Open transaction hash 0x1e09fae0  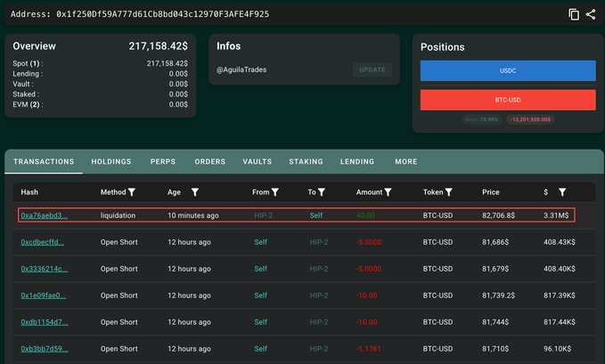43,295
